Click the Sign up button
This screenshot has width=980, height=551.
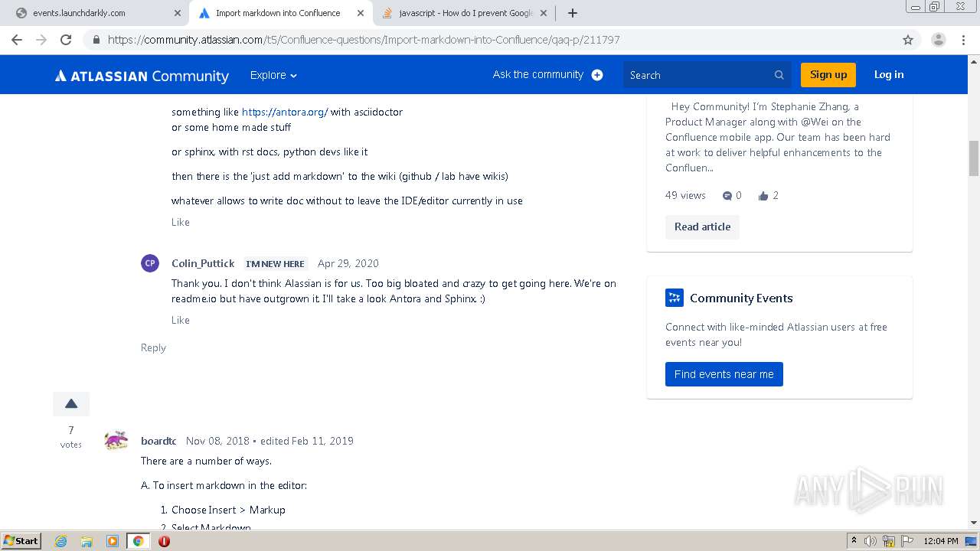(828, 74)
